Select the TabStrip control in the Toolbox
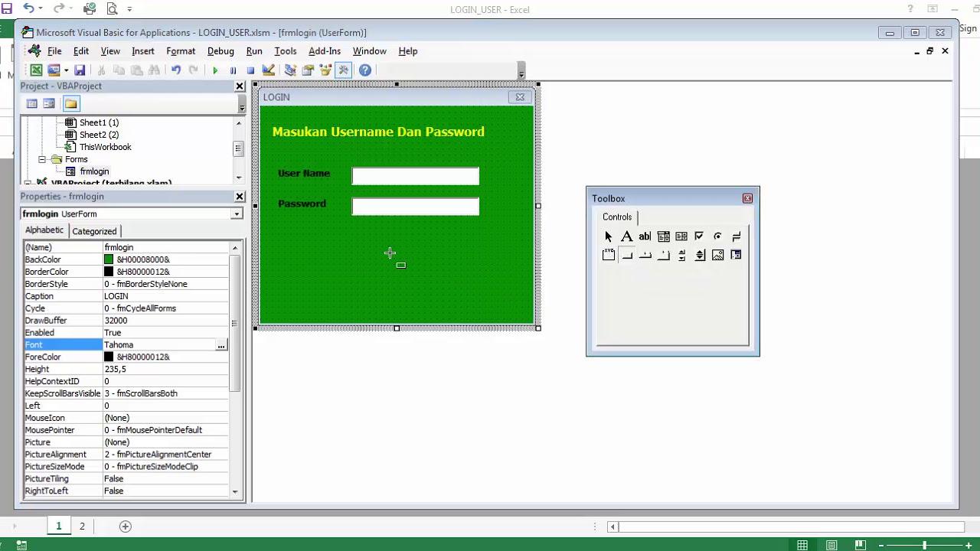 click(645, 255)
